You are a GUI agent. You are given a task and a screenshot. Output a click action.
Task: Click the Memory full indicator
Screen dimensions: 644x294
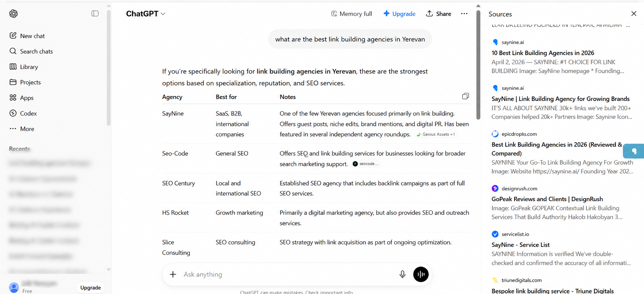(351, 14)
